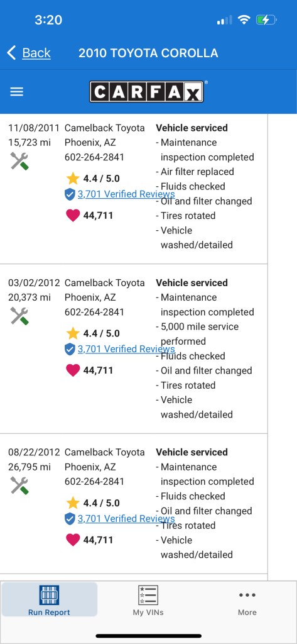The height and width of the screenshot is (644, 297).
Task: Open 3,701 Verified Reviews for 08/22/2012 service
Action: click(x=126, y=519)
